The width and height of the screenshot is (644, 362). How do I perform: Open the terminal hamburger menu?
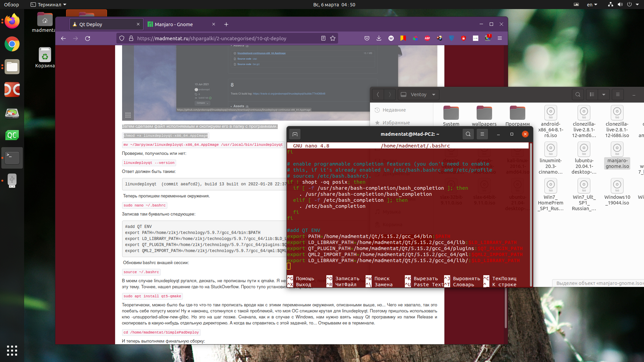482,134
